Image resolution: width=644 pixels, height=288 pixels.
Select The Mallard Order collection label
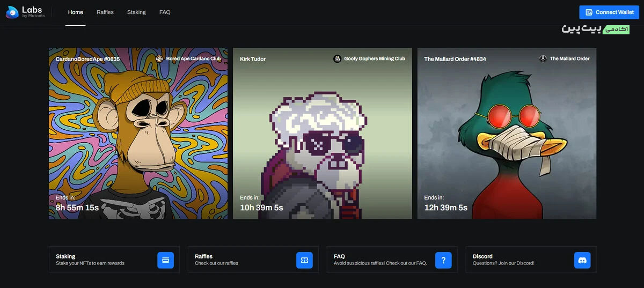569,58
